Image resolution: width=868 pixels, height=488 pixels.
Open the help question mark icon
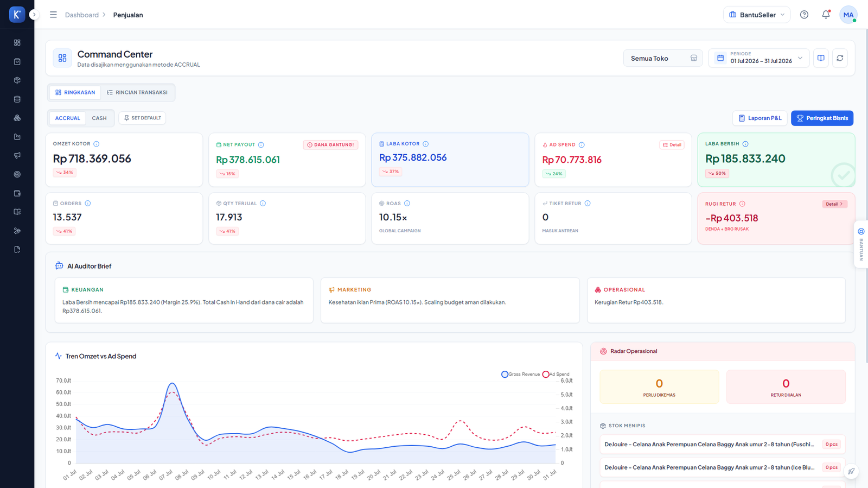(804, 15)
